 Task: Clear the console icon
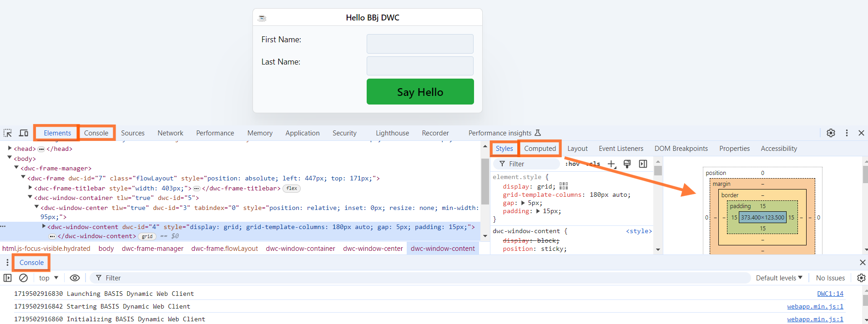[24, 278]
